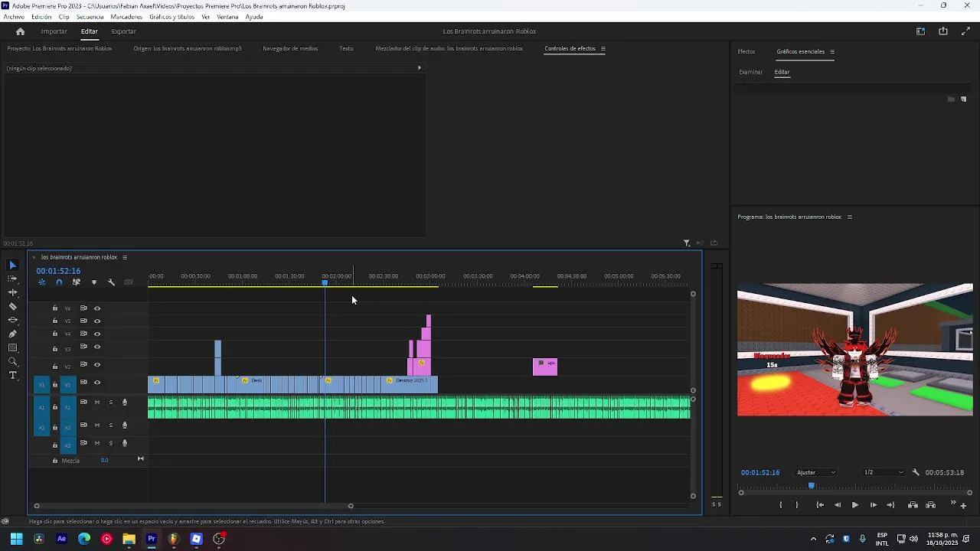Toggle sync lock on track V3

click(x=83, y=347)
